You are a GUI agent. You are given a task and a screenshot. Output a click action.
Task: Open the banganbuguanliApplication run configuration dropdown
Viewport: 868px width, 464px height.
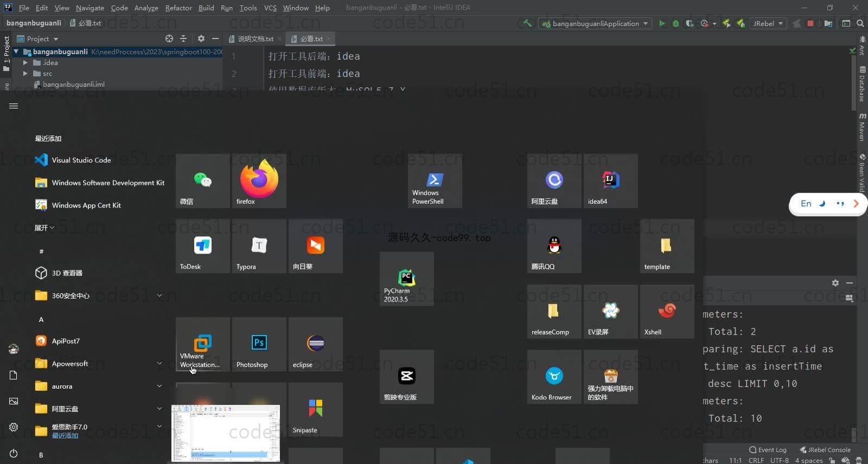pos(595,23)
